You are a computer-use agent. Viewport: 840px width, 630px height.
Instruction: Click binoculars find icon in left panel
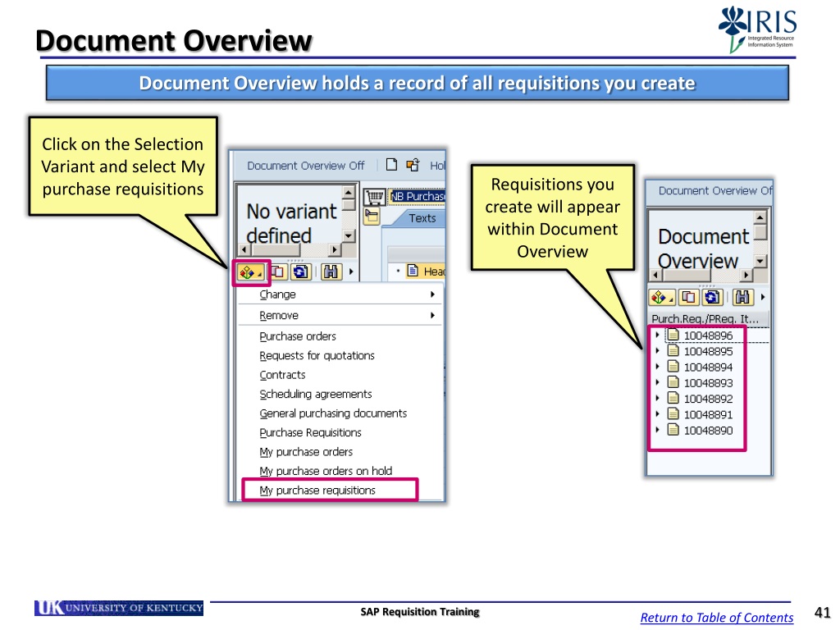point(331,272)
